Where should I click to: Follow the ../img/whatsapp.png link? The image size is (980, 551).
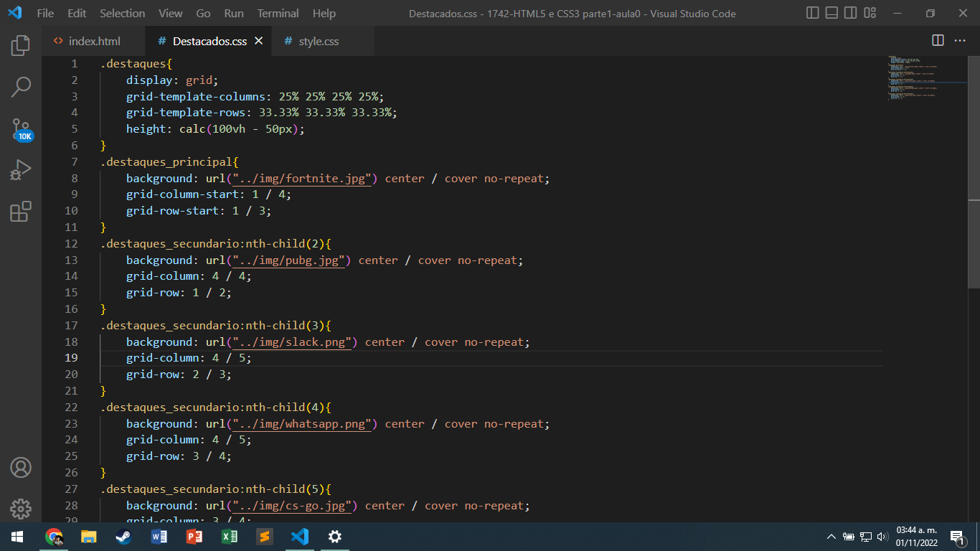point(302,423)
